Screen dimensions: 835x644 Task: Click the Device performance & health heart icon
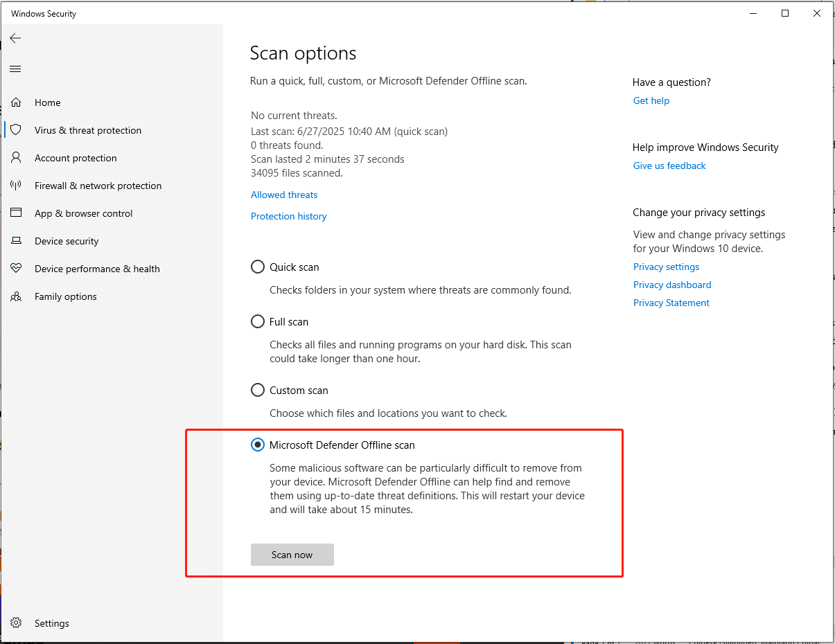pos(16,269)
